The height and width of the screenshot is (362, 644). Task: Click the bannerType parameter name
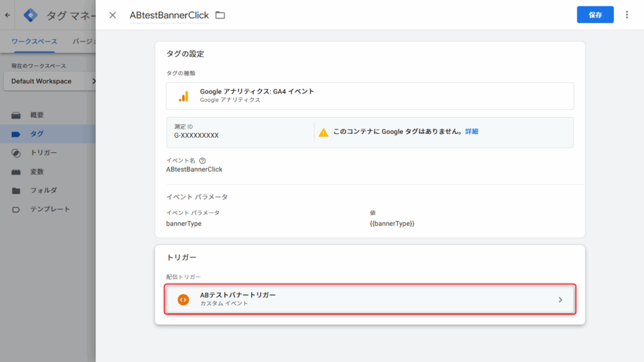click(184, 224)
